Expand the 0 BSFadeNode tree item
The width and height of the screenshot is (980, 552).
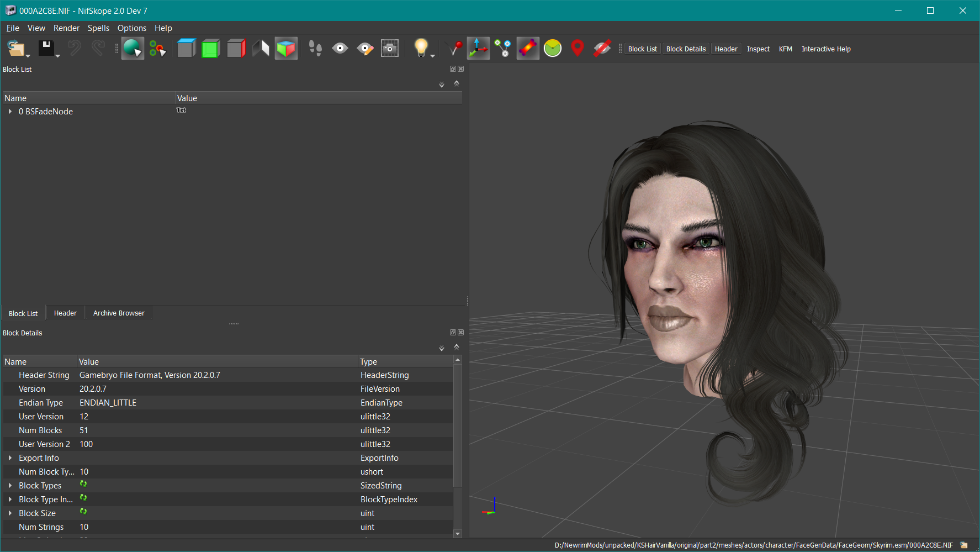10,112
